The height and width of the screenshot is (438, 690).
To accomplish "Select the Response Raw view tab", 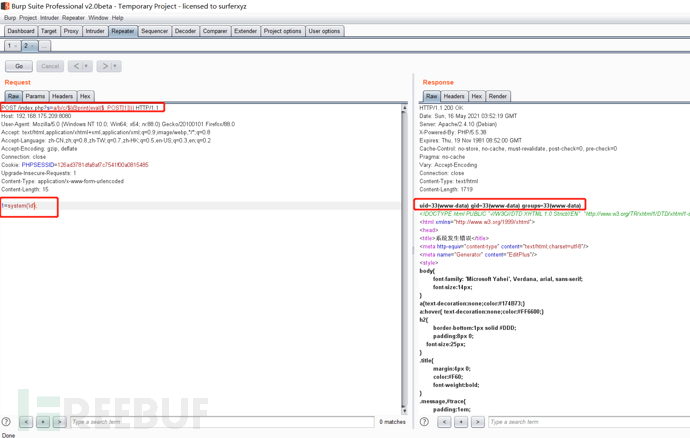I will point(432,96).
